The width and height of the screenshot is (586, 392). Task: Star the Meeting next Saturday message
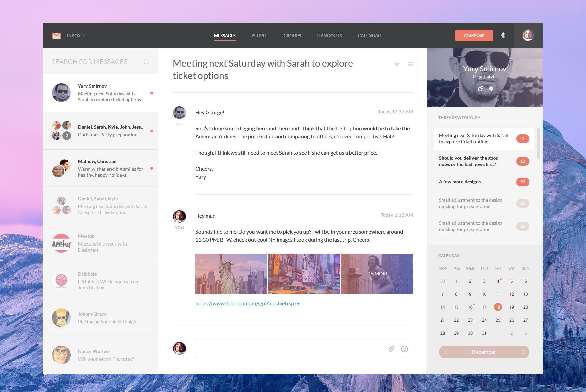397,64
